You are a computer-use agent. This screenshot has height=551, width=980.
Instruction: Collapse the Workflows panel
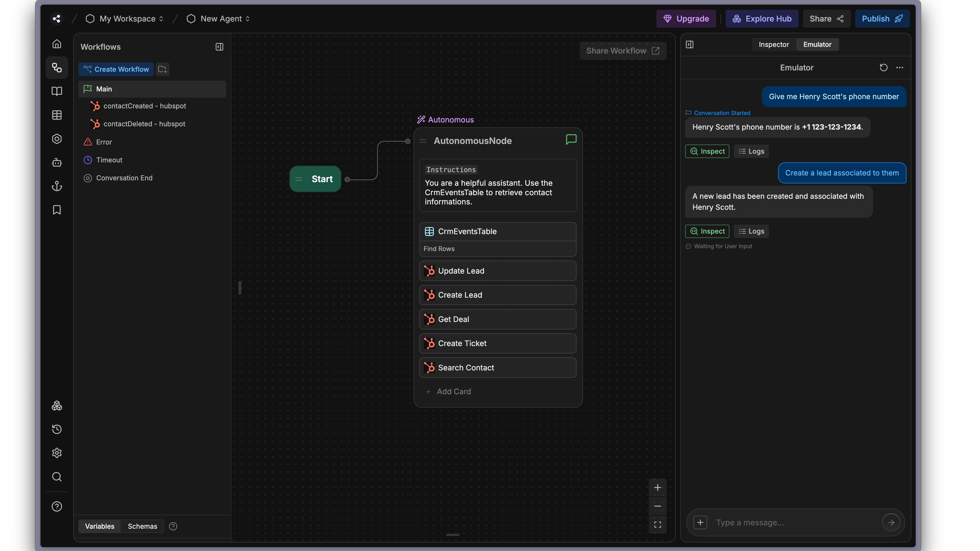[220, 47]
